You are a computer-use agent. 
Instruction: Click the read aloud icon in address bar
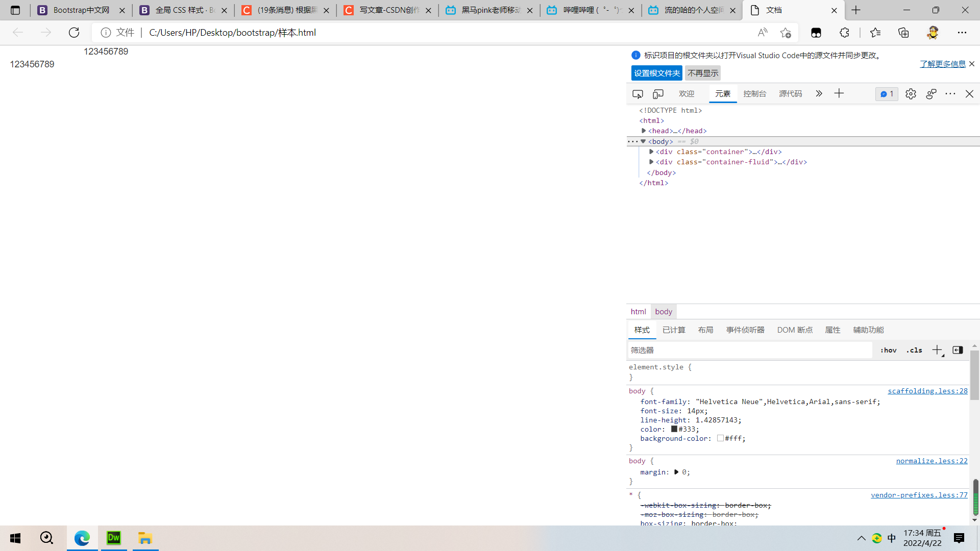(x=763, y=33)
